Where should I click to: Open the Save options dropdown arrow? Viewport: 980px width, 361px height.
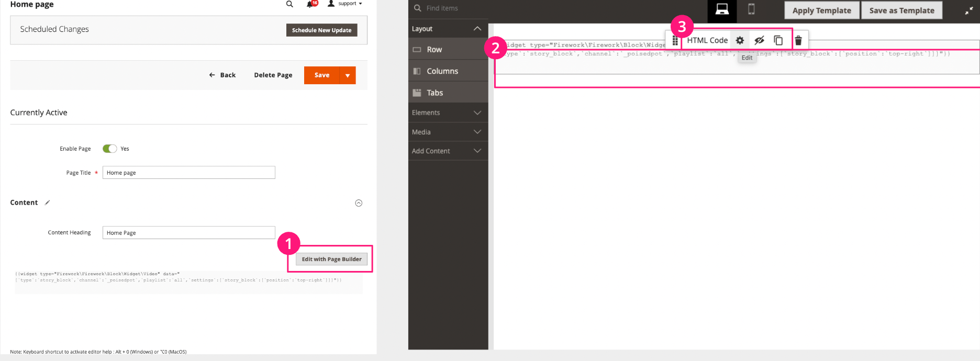348,75
